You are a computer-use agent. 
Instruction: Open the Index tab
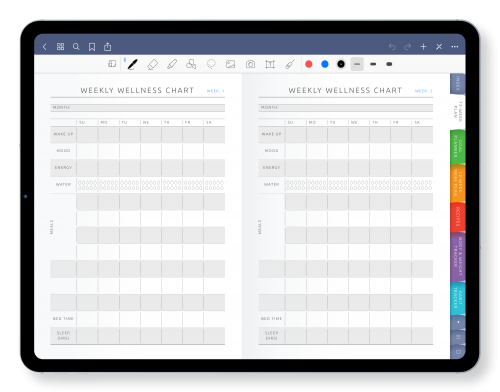[457, 83]
